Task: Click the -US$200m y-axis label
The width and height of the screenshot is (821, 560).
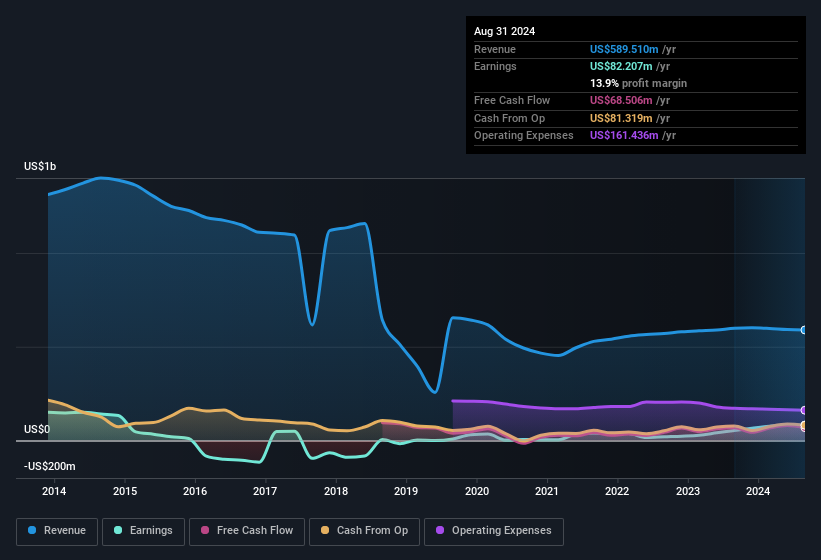Action: click(51, 466)
